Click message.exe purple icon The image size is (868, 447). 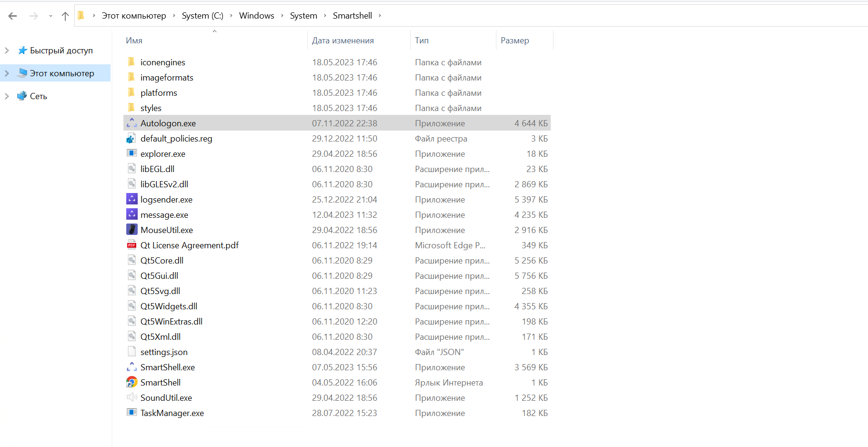click(x=131, y=214)
